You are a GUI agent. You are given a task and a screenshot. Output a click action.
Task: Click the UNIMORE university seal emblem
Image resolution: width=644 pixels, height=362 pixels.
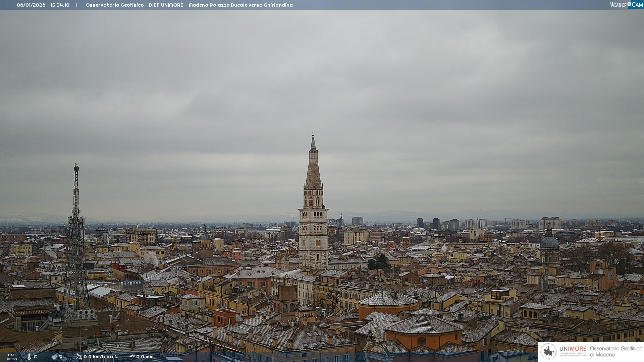[548, 351]
